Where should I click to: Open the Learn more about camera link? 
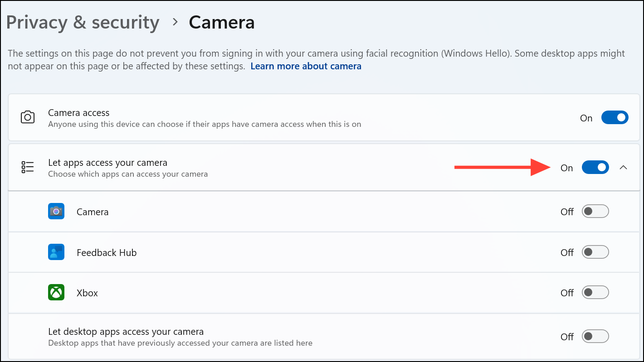tap(306, 66)
